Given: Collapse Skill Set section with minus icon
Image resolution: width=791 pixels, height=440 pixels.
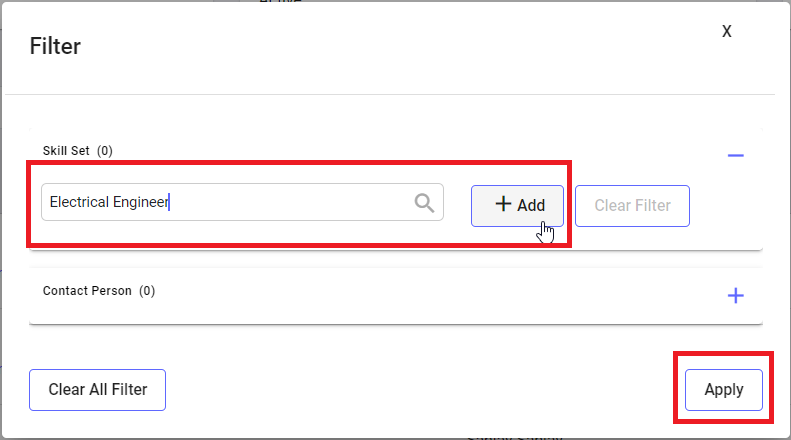Looking at the screenshot, I should click(x=736, y=155).
